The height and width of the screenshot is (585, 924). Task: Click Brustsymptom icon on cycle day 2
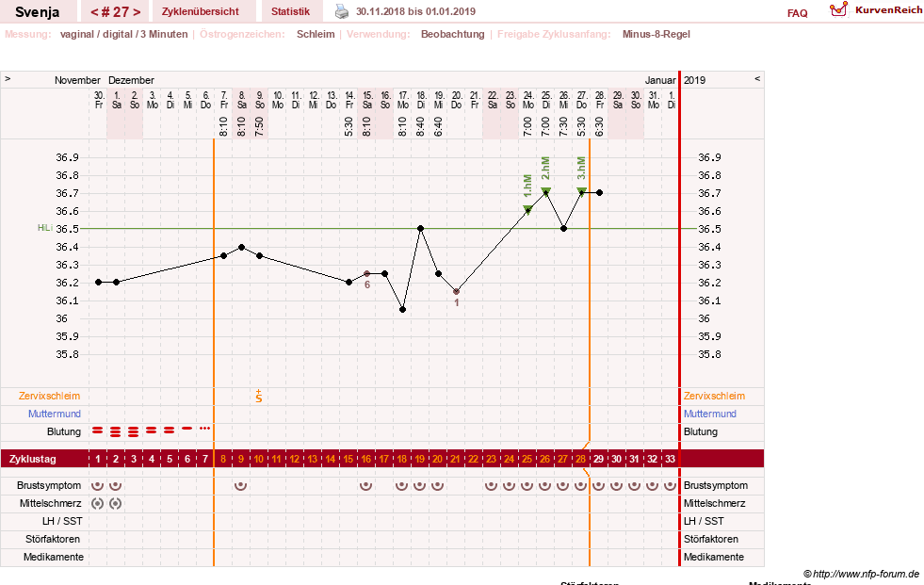pos(116,485)
